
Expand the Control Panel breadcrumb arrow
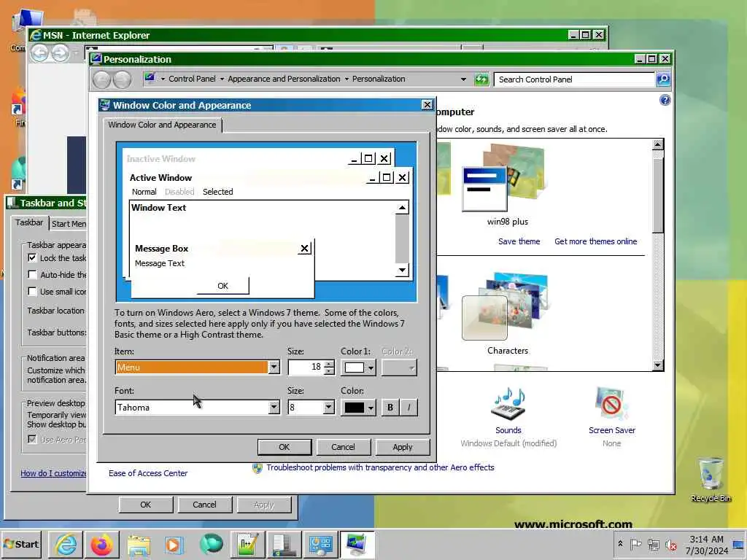[222, 79]
